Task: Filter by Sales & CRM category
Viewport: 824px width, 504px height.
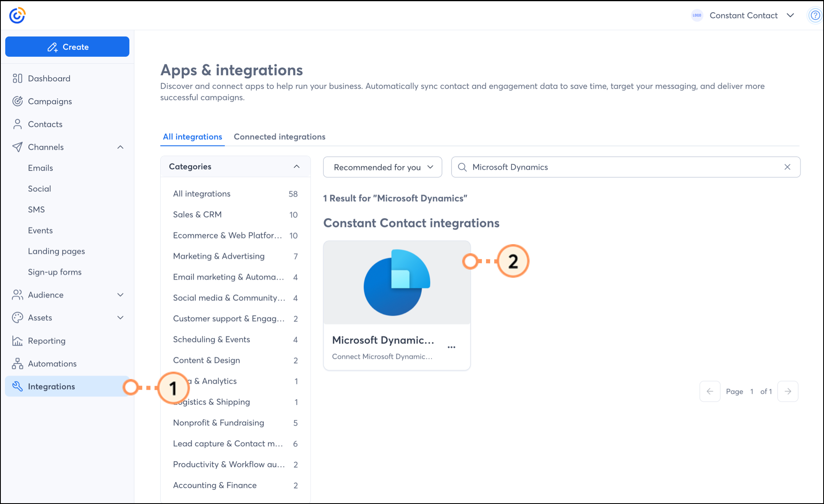Action: [x=197, y=215]
